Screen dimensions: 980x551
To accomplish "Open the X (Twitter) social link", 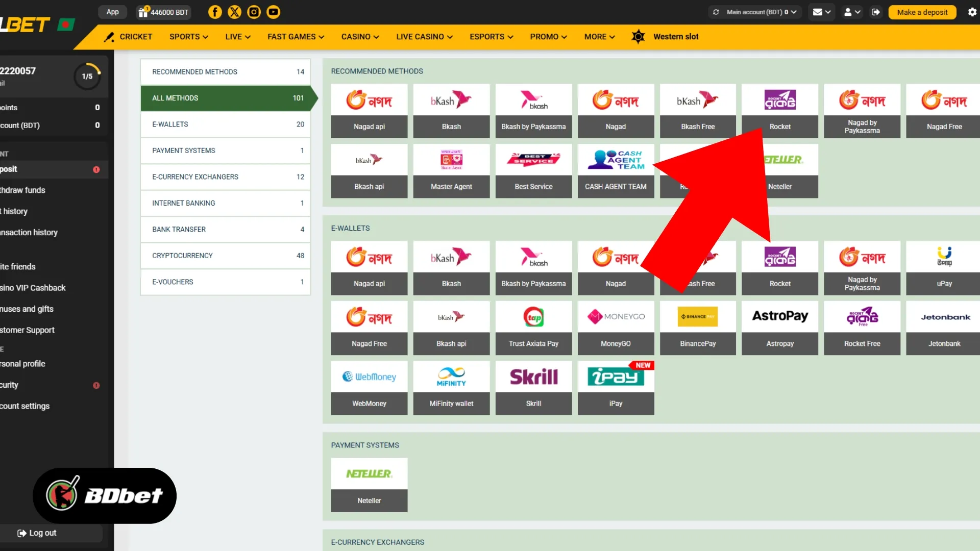I will tap(234, 12).
